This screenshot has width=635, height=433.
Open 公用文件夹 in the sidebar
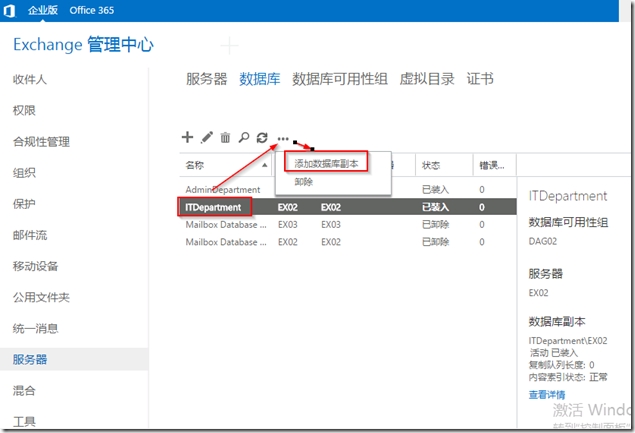pos(41,297)
